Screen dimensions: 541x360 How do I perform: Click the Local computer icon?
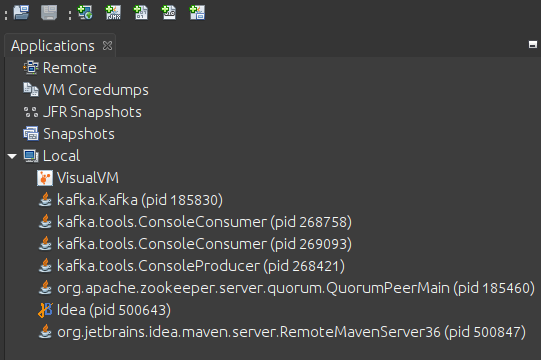[31, 156]
